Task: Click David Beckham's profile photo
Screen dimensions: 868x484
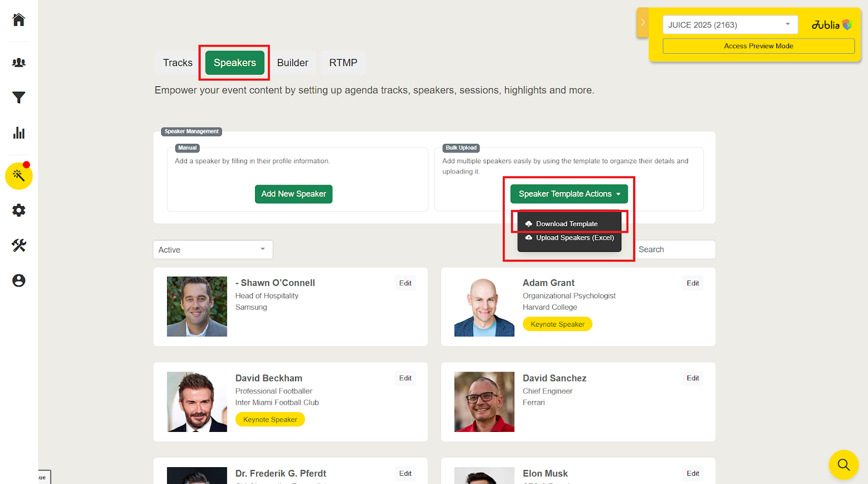Action: click(x=197, y=402)
